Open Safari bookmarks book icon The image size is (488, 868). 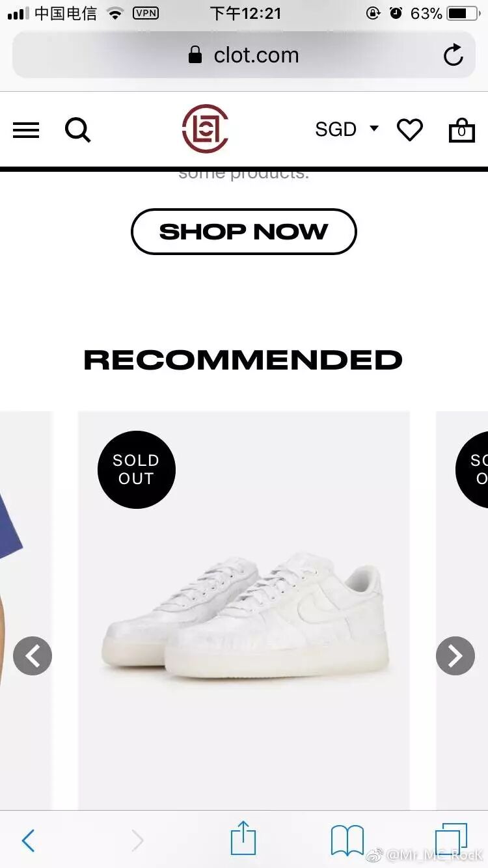[x=347, y=840]
